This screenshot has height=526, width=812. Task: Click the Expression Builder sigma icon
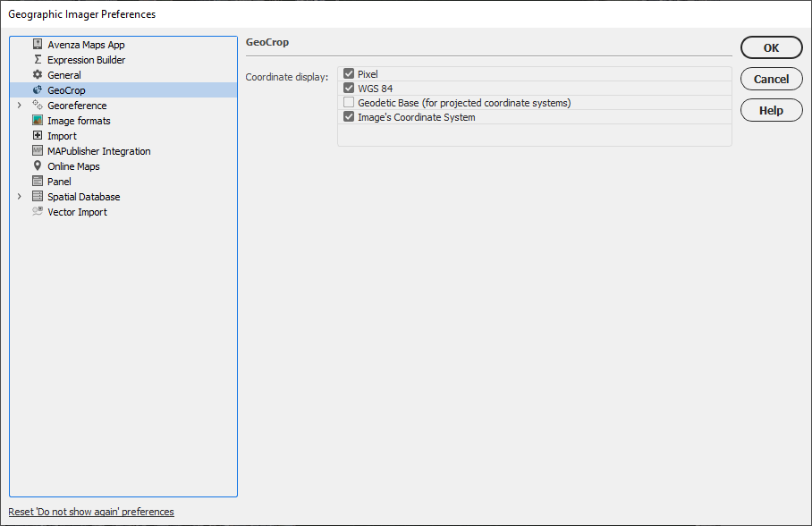(x=38, y=60)
